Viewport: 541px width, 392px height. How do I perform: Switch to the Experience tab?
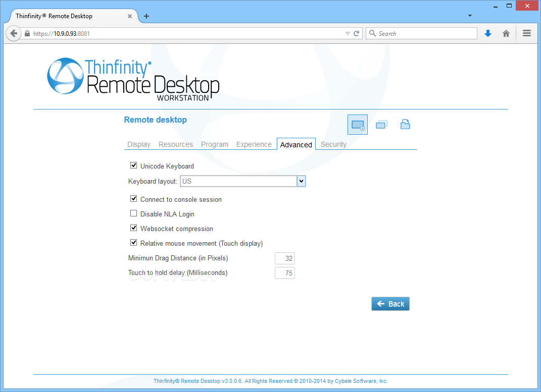tap(254, 144)
